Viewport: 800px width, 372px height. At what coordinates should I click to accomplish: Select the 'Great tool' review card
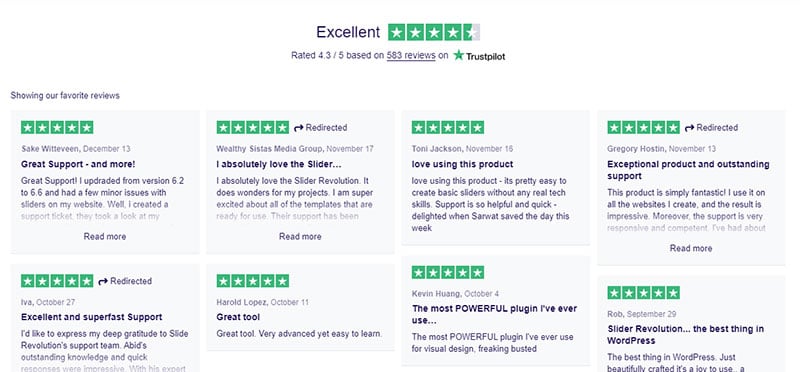(300, 307)
